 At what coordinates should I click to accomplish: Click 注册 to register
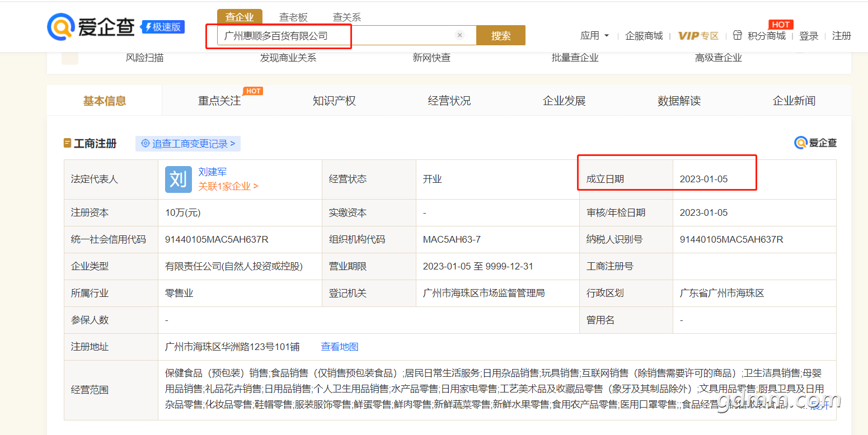842,36
